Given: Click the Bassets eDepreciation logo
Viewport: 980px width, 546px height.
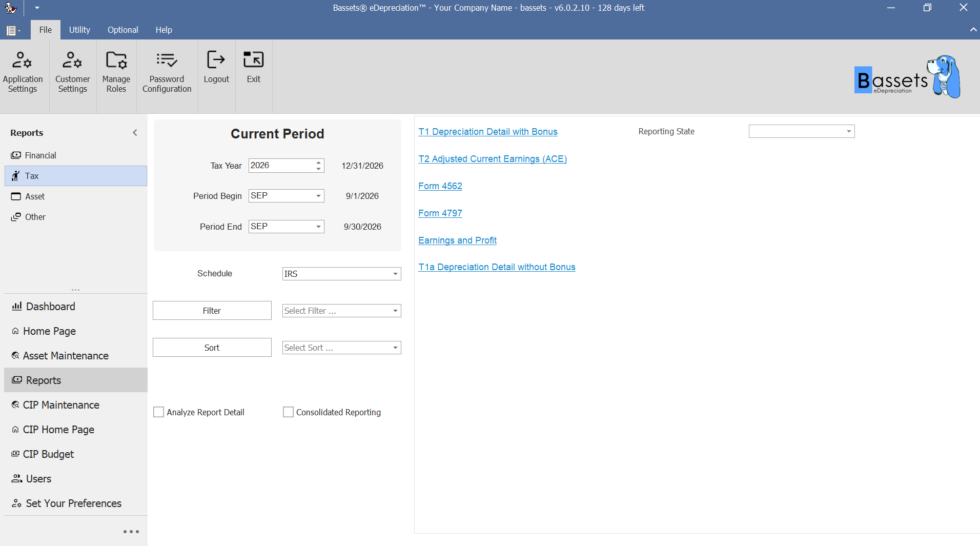Looking at the screenshot, I should click(x=907, y=77).
